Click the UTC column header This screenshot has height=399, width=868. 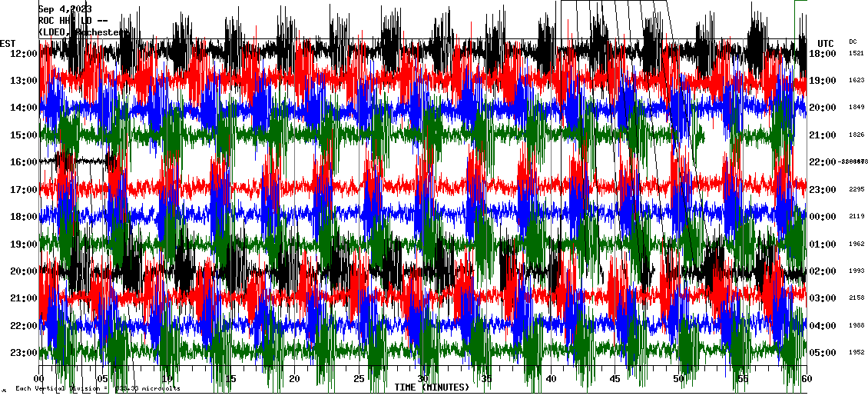(x=825, y=43)
